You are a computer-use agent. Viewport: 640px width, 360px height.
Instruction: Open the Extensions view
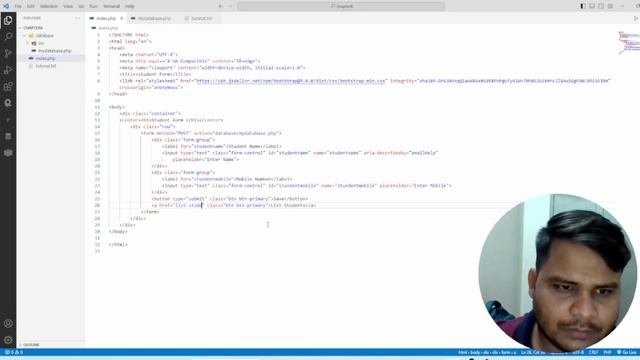8,87
